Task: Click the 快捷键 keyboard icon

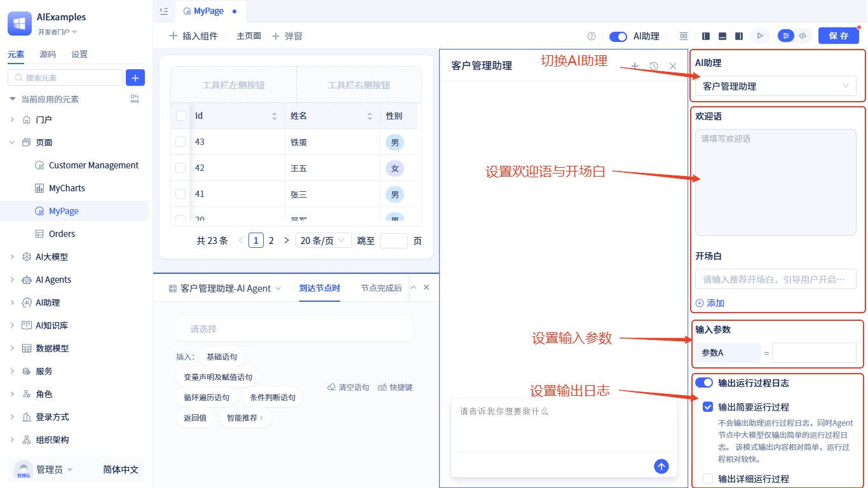Action: 382,387
